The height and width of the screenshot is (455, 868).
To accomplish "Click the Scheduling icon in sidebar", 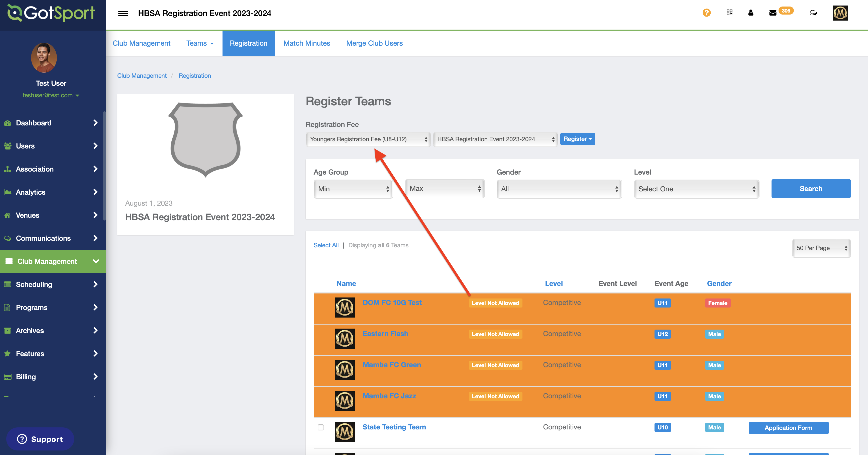I will 8,284.
